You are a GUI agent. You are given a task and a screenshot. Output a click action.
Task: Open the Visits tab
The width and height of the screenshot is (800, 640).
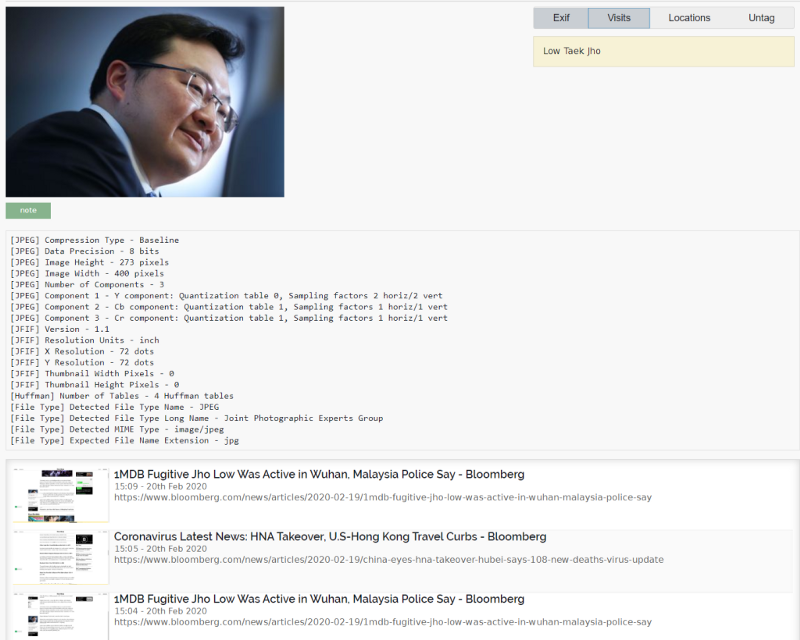(619, 18)
